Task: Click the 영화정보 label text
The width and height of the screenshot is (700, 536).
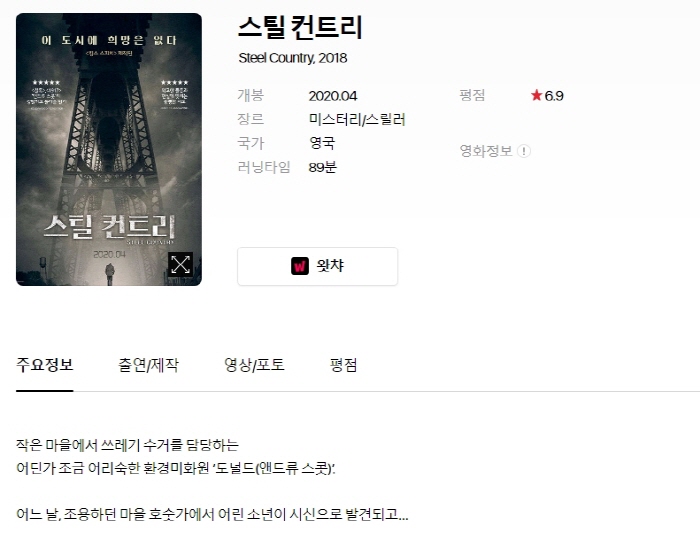Action: coord(486,151)
